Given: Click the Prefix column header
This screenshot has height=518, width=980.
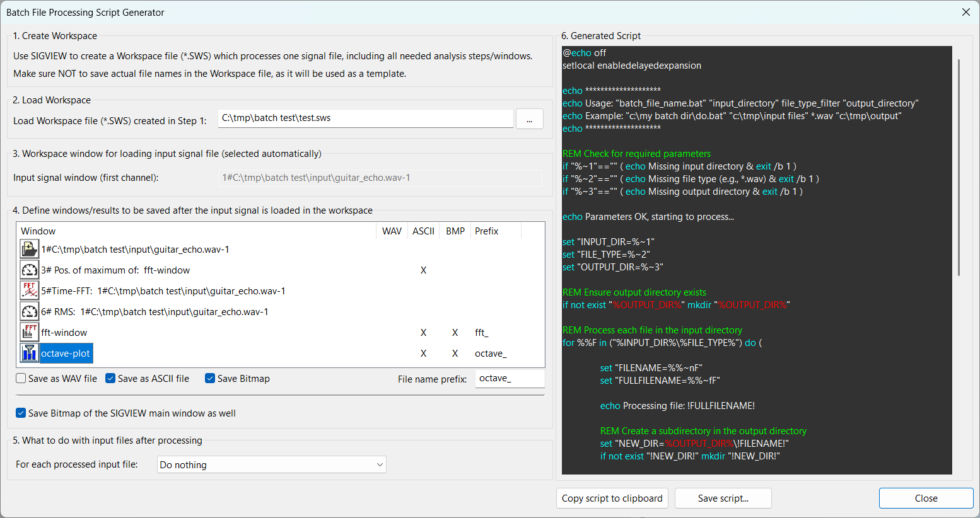Looking at the screenshot, I should click(486, 231).
